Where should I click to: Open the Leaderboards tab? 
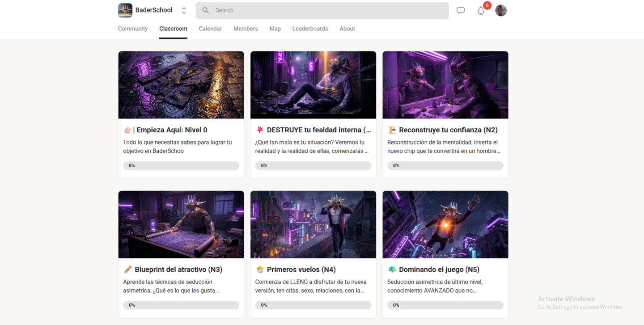(310, 29)
